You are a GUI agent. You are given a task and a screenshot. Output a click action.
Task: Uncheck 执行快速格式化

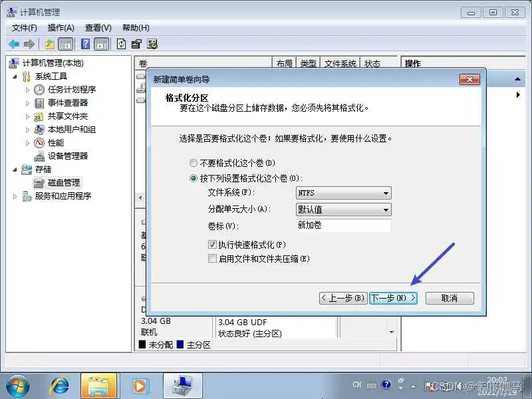(x=213, y=244)
